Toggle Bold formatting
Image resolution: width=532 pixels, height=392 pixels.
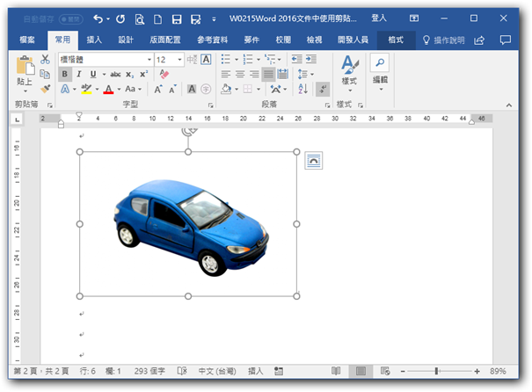65,74
